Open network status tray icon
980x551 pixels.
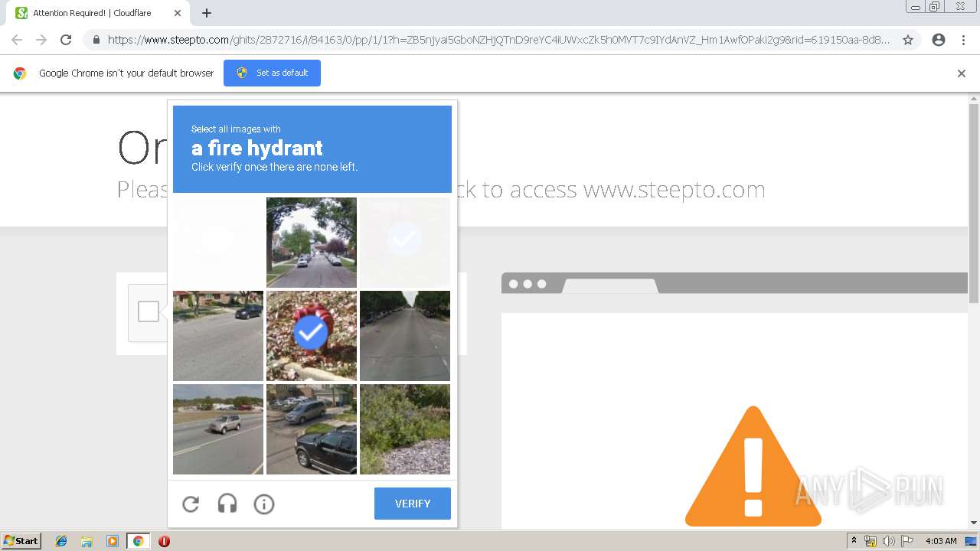pyautogui.click(x=871, y=541)
